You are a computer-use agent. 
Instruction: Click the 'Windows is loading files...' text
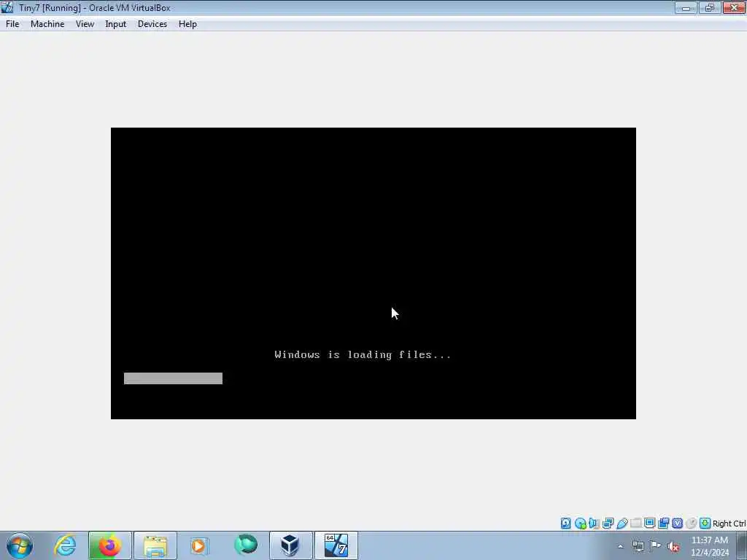363,354
